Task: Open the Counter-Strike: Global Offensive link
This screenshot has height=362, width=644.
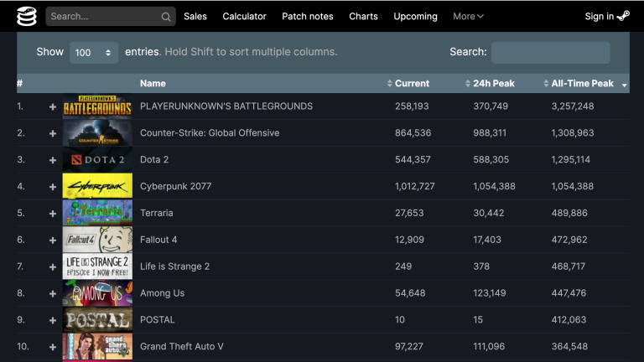Action: point(210,133)
